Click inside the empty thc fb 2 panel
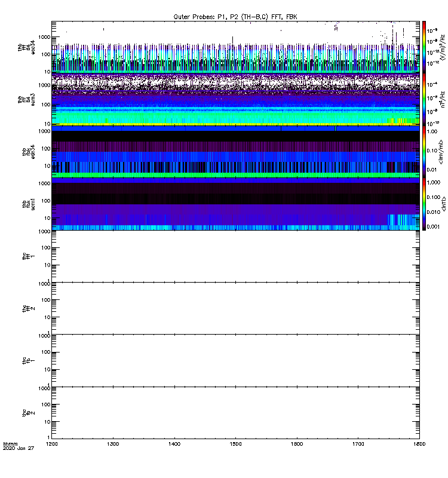This screenshot has height=478, width=448. 235,412
